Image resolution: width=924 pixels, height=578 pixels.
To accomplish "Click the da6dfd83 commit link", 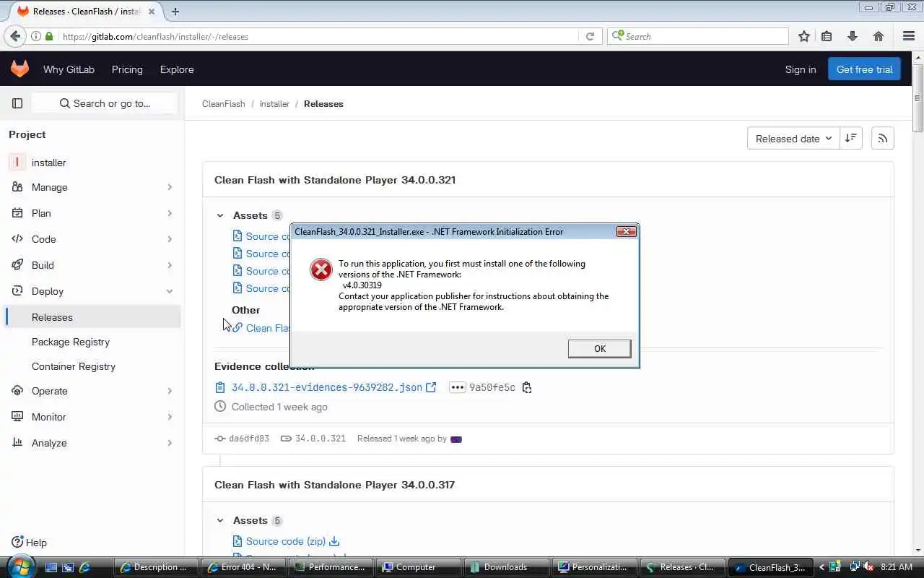I will [x=249, y=439].
